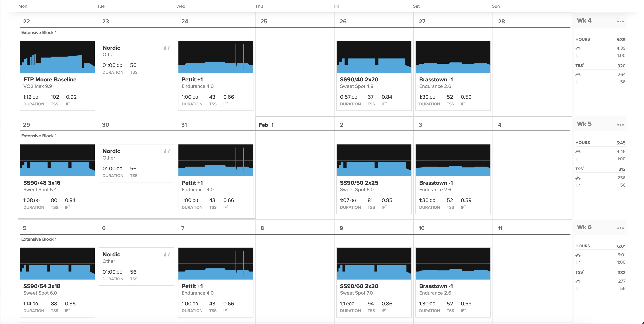Click the chart icon on the Jan 23 Nordic card
644x324 pixels.
pos(167,48)
